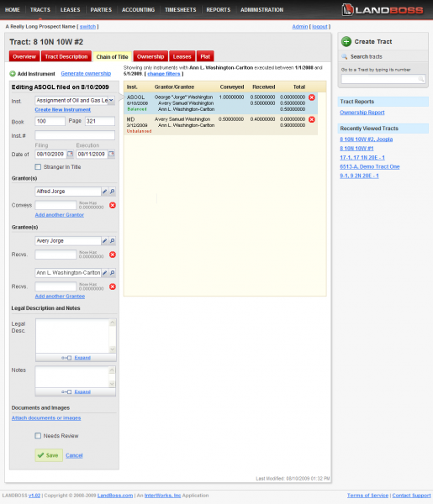Search parties for grantee Avery Jorge
The image size is (433, 504).
click(113, 241)
